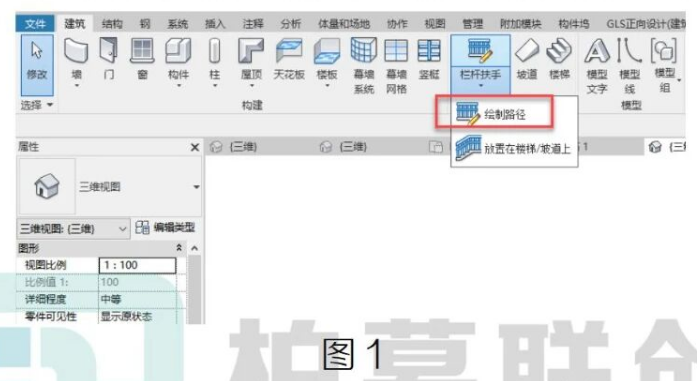Edit the View Scale 1 : 100 field
The image size is (697, 381).
pyautogui.click(x=137, y=265)
